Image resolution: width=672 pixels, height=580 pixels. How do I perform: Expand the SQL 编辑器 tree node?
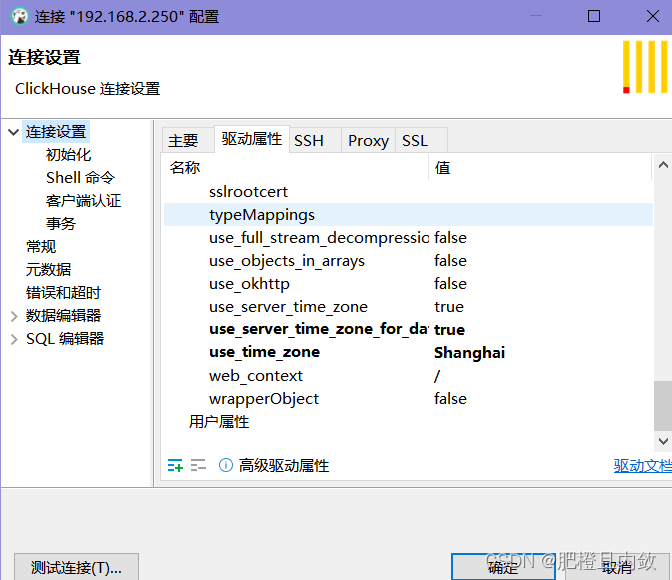click(x=14, y=339)
